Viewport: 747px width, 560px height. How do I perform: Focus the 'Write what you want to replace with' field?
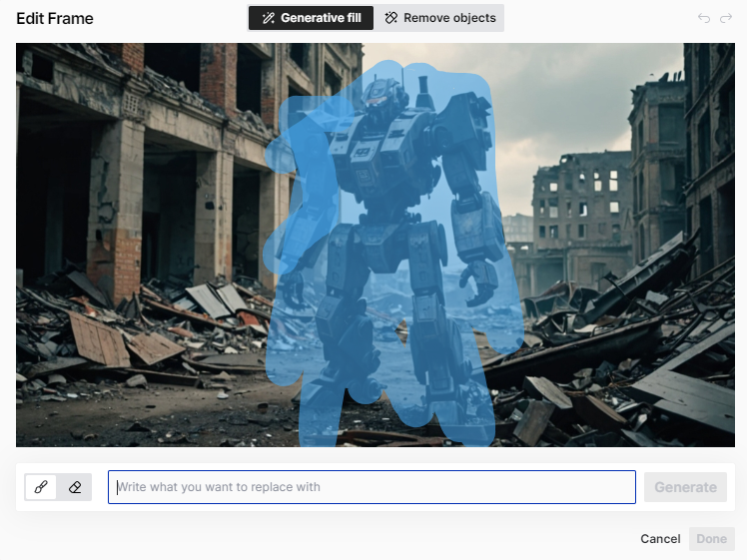(372, 487)
